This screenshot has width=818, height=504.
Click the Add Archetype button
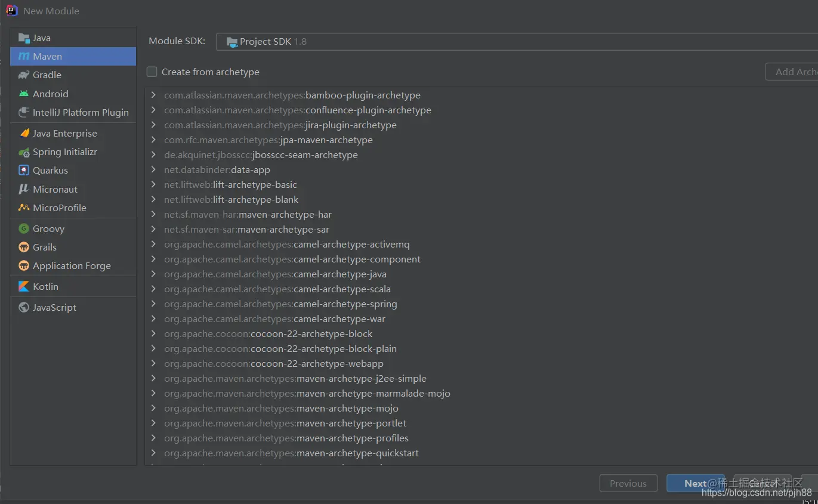792,72
